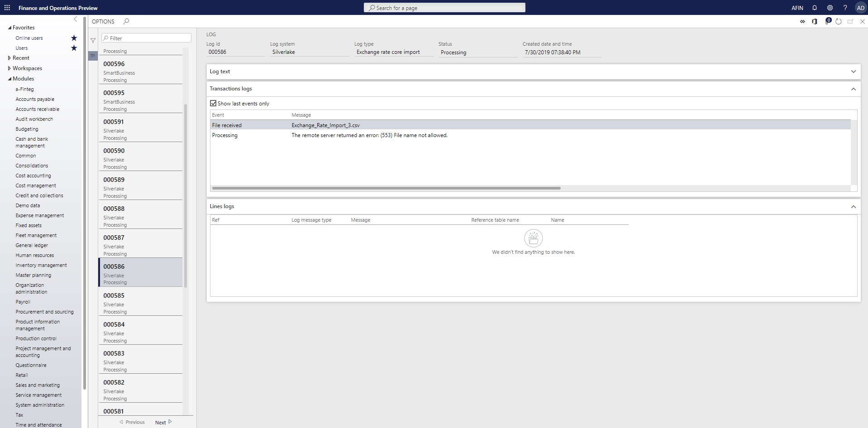Expand the Workspaces section
Screen dimensions: 868x428
[10, 68]
